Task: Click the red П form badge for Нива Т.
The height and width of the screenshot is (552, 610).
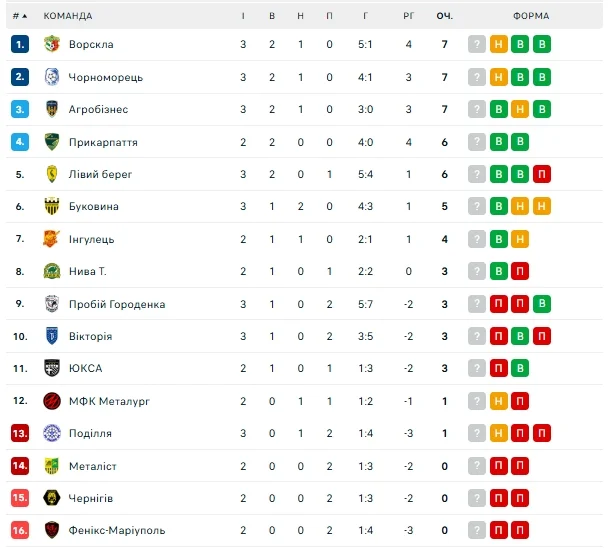Action: (x=520, y=271)
